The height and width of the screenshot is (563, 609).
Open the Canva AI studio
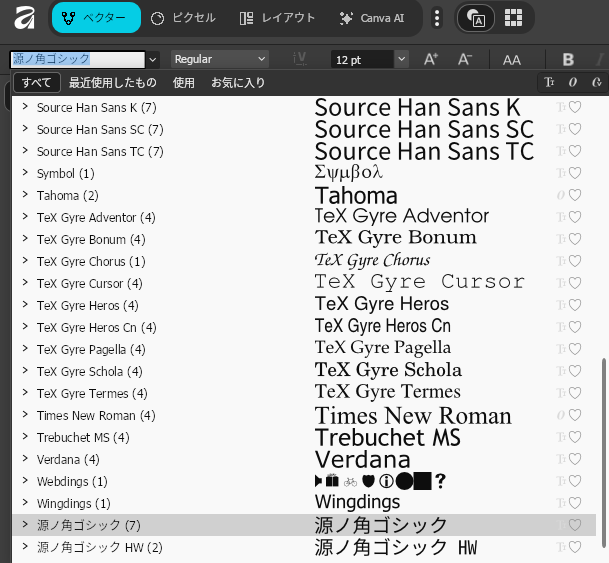(372, 18)
